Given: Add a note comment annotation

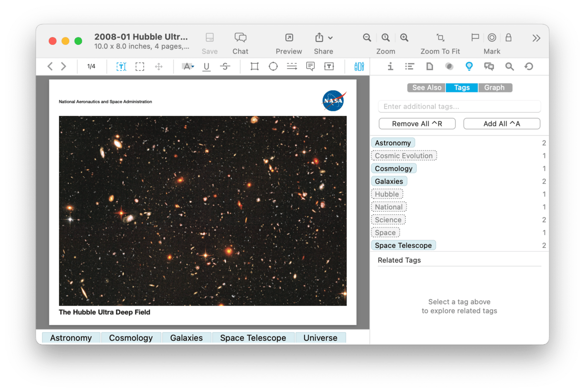Looking at the screenshot, I should [310, 67].
